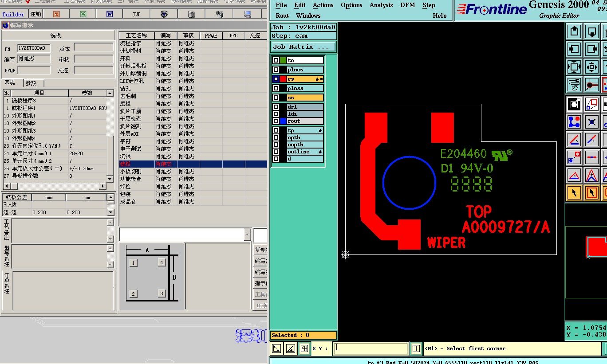The width and height of the screenshot is (607, 364).
Task: Open the DFM menu
Action: pos(407,5)
